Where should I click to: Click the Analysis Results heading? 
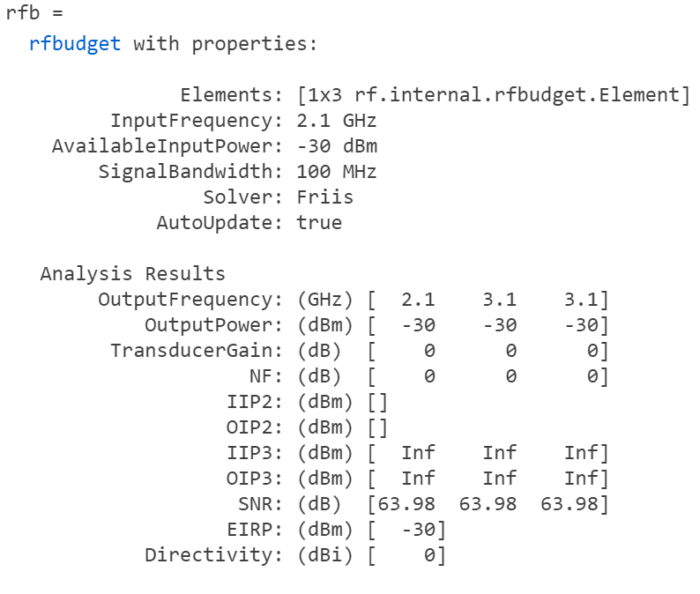pos(132,274)
